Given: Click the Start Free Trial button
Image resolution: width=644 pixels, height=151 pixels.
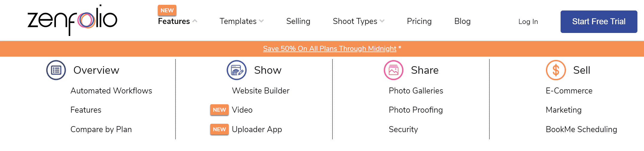Looking at the screenshot, I should point(599,22).
